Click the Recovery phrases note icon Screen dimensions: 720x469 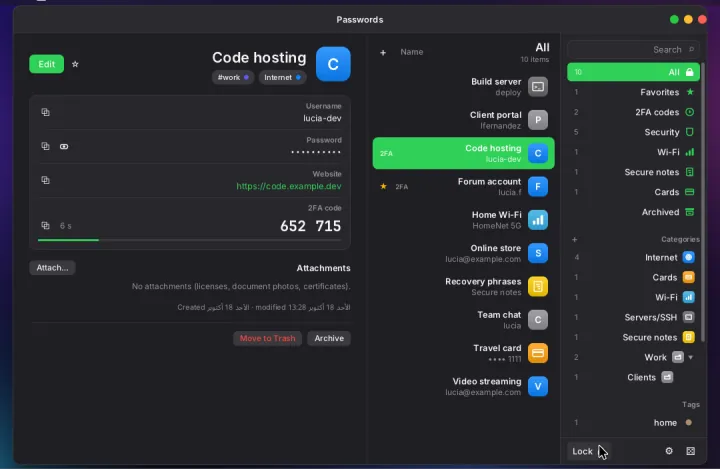coord(538,286)
